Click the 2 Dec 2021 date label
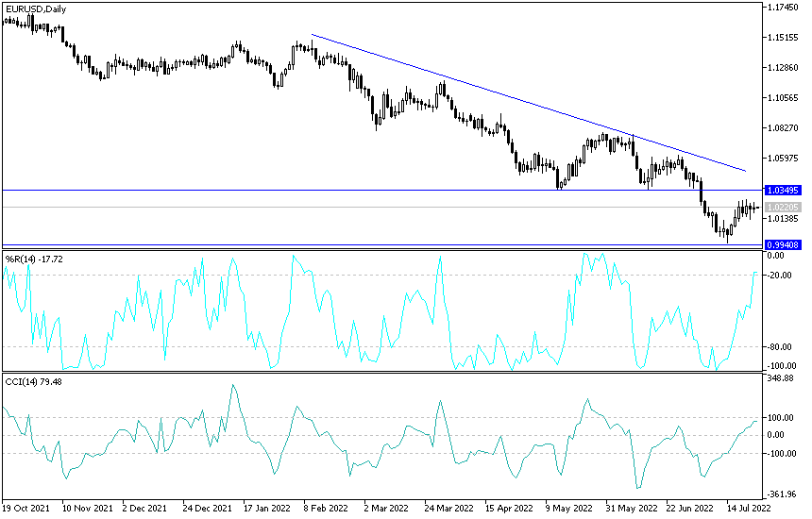Viewport: 812px width, 519px height. 145,508
